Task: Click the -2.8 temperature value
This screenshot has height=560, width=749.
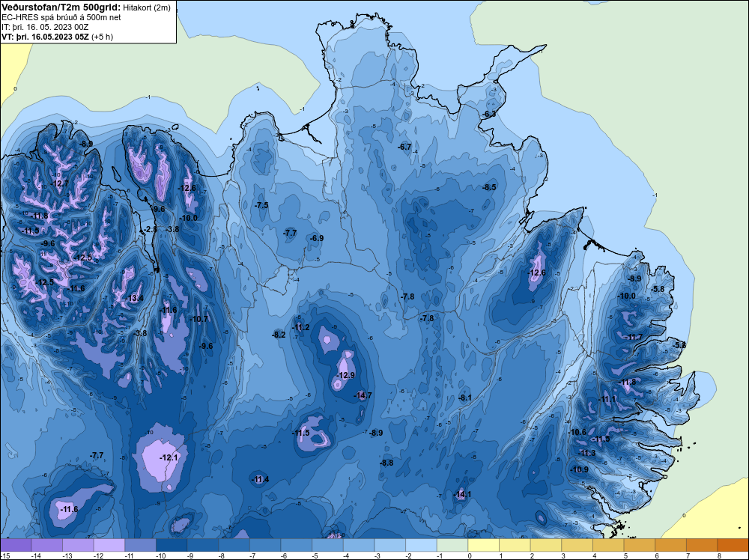Action: pos(150,229)
